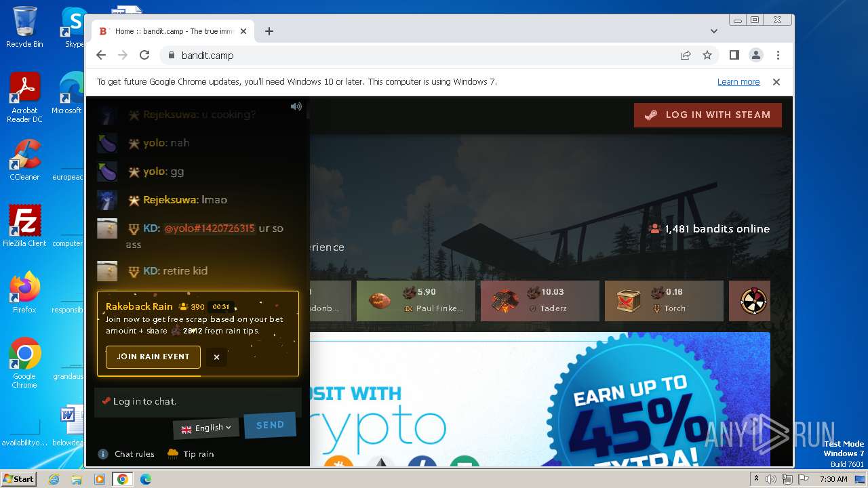Click the @yolo#1420726315 mention

tap(210, 228)
